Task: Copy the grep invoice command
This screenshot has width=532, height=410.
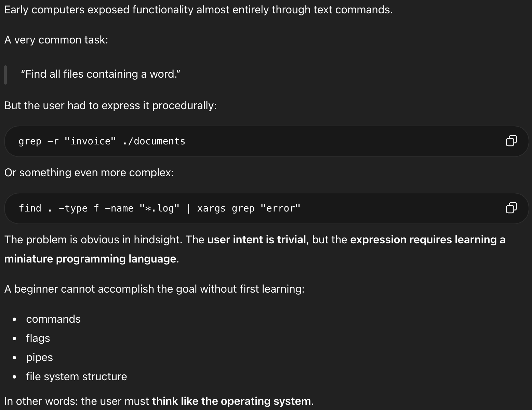Action: coord(511,141)
